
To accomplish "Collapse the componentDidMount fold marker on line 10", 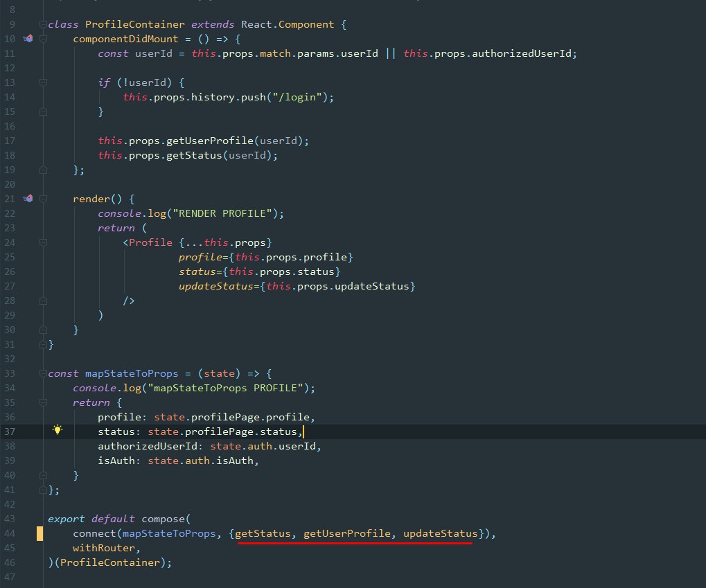I will [43, 39].
